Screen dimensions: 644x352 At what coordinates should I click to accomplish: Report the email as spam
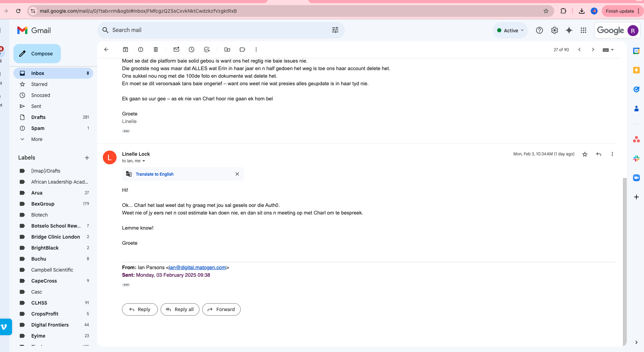141,49
